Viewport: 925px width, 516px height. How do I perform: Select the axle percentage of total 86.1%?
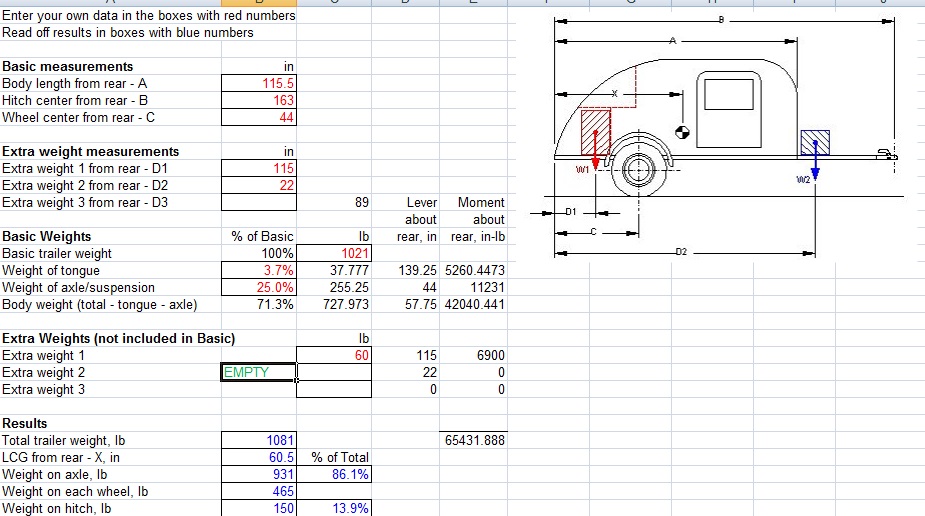[x=334, y=474]
